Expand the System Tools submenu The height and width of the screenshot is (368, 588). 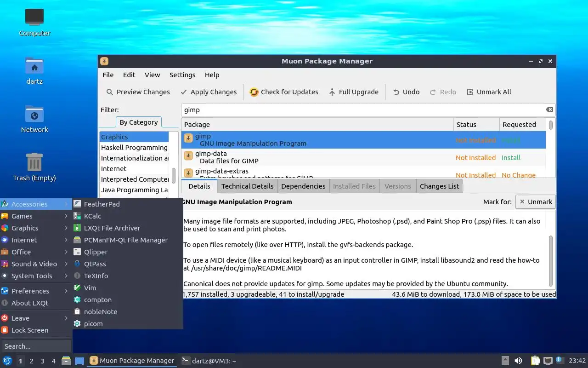coord(36,276)
